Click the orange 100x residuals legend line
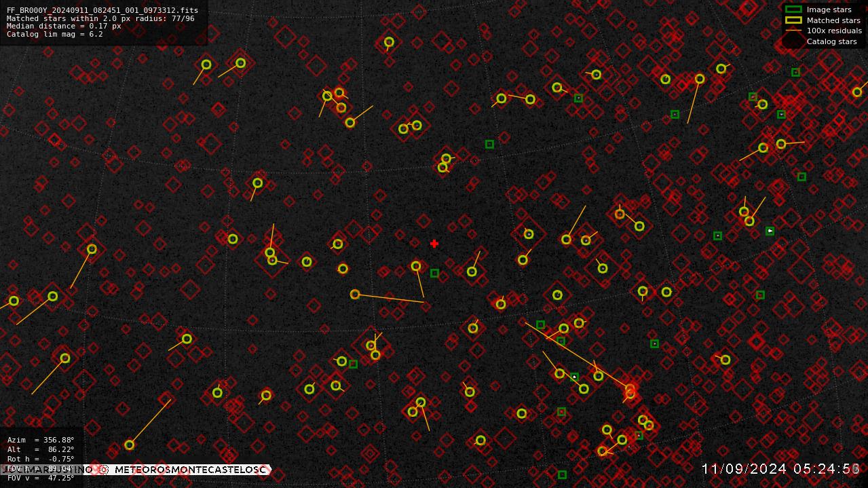This screenshot has height=488, width=868. pyautogui.click(x=793, y=31)
